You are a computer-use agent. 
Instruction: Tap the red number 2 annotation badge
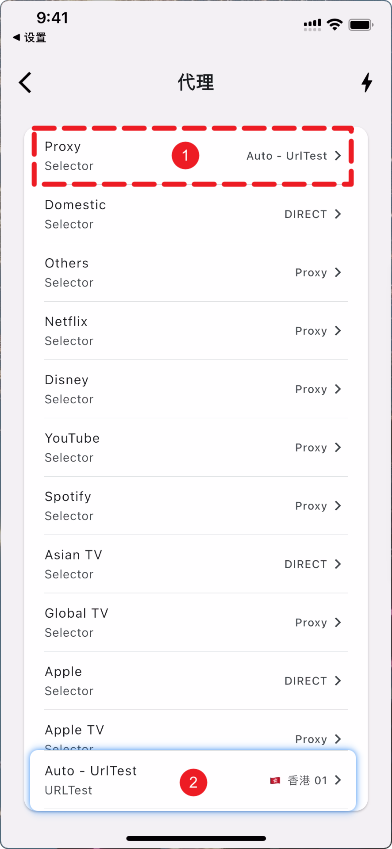click(x=193, y=782)
